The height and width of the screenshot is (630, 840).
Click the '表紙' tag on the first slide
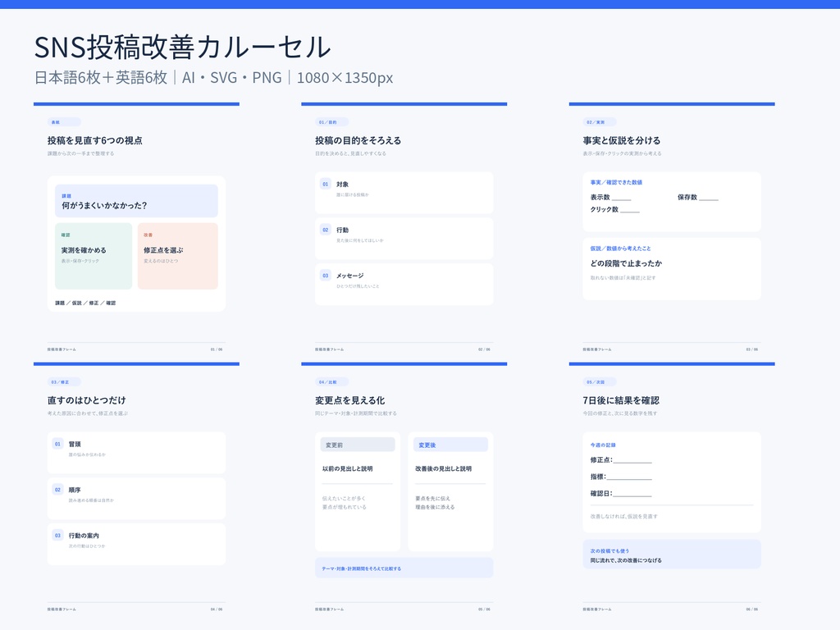click(64, 122)
